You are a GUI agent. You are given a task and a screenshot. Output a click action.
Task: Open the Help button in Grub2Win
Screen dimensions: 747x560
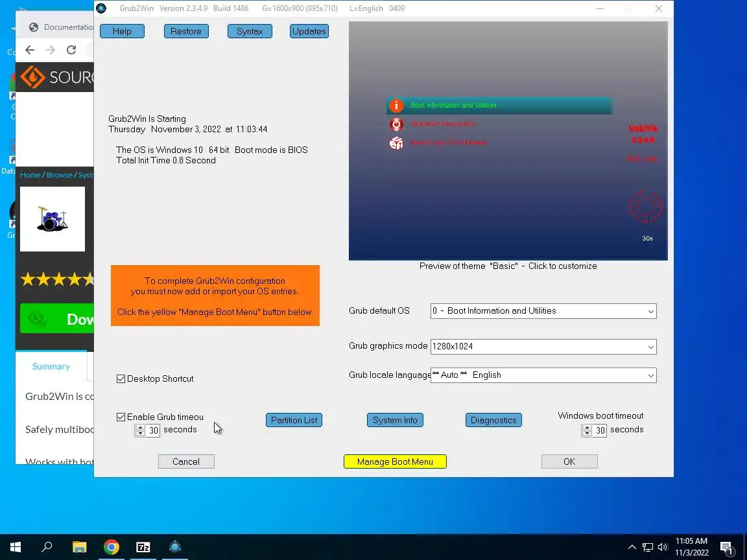(x=122, y=31)
